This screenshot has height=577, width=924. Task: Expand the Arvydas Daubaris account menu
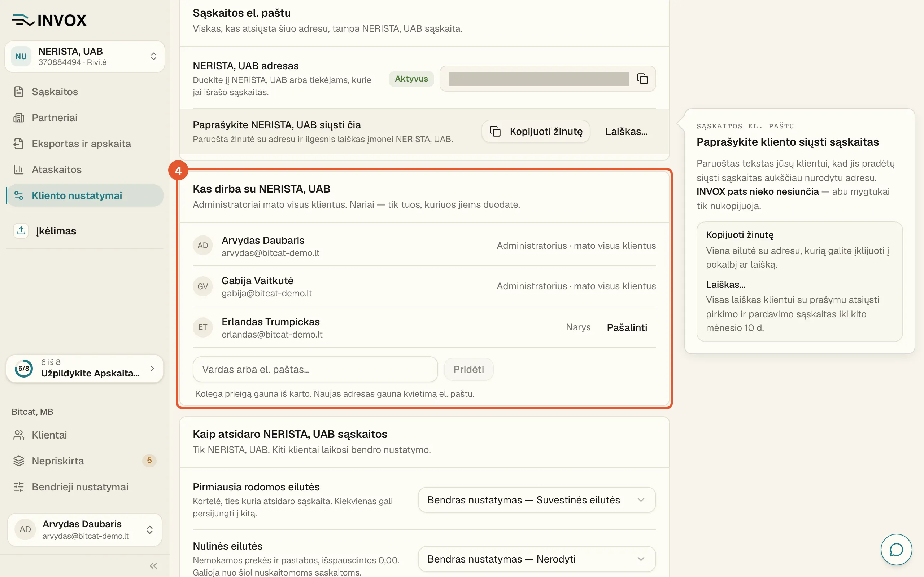pos(85,529)
